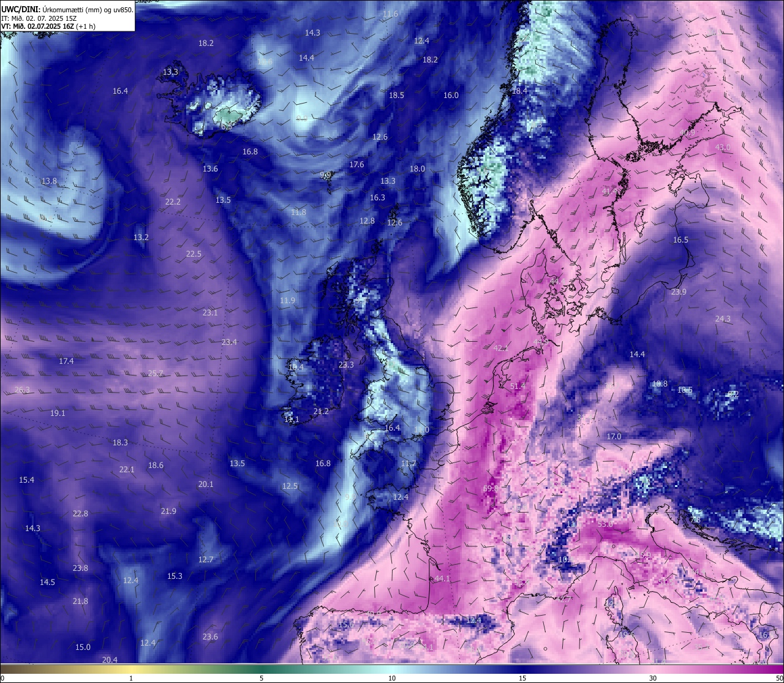Viewport: 784px width, 683px height.
Task: Select the 17.4 value label
Action: pos(66,361)
